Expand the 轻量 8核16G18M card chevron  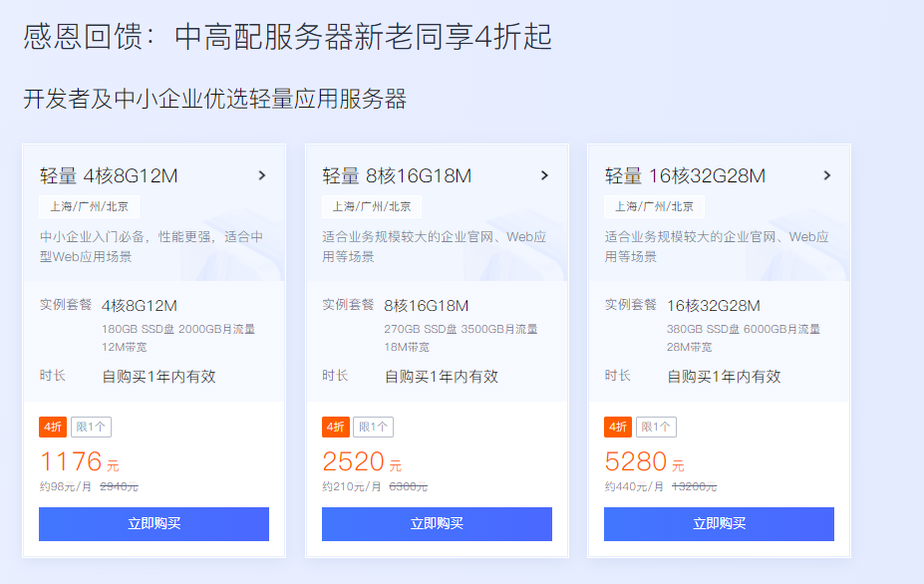(x=544, y=175)
